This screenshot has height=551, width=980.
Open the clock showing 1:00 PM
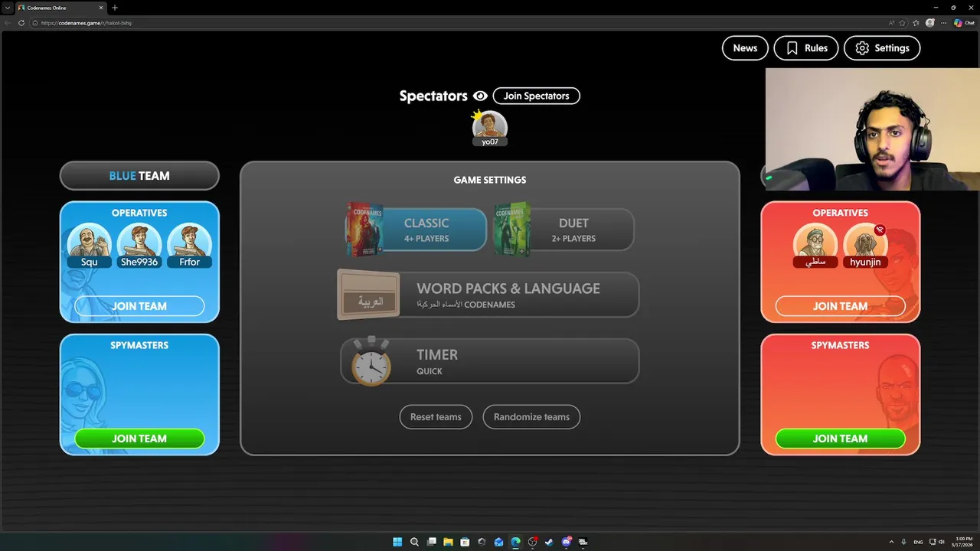[962, 542]
